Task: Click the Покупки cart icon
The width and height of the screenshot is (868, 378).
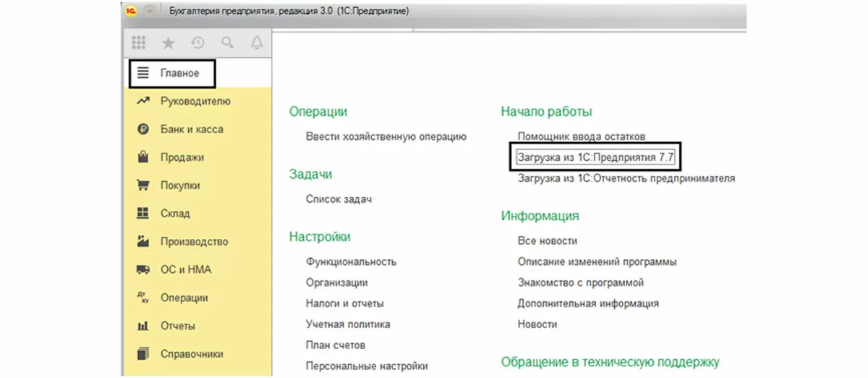Action: pos(143,185)
